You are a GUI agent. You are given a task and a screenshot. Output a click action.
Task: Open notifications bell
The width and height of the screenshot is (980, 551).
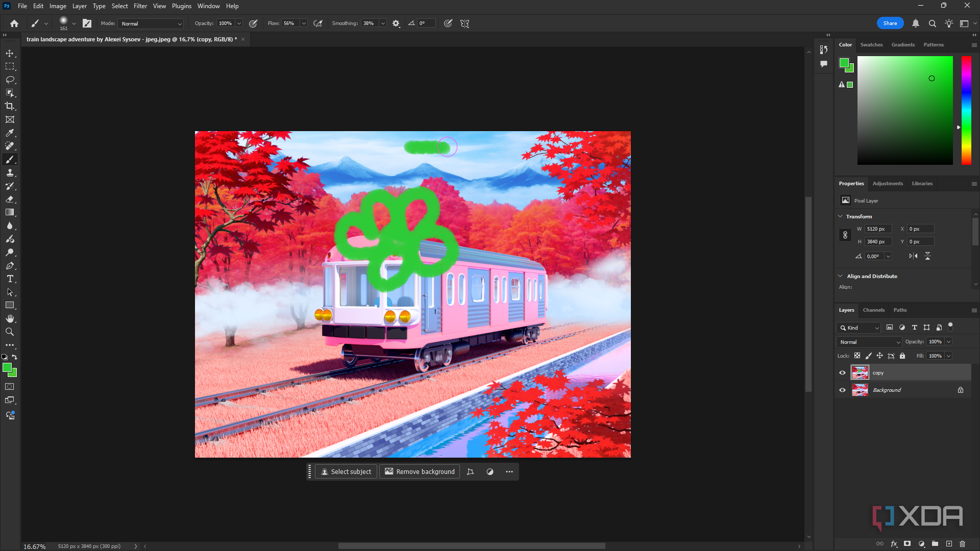pos(916,23)
